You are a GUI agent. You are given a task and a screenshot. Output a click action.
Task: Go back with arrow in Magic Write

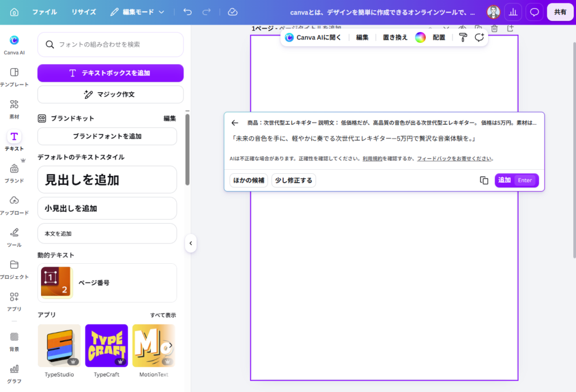tap(235, 123)
